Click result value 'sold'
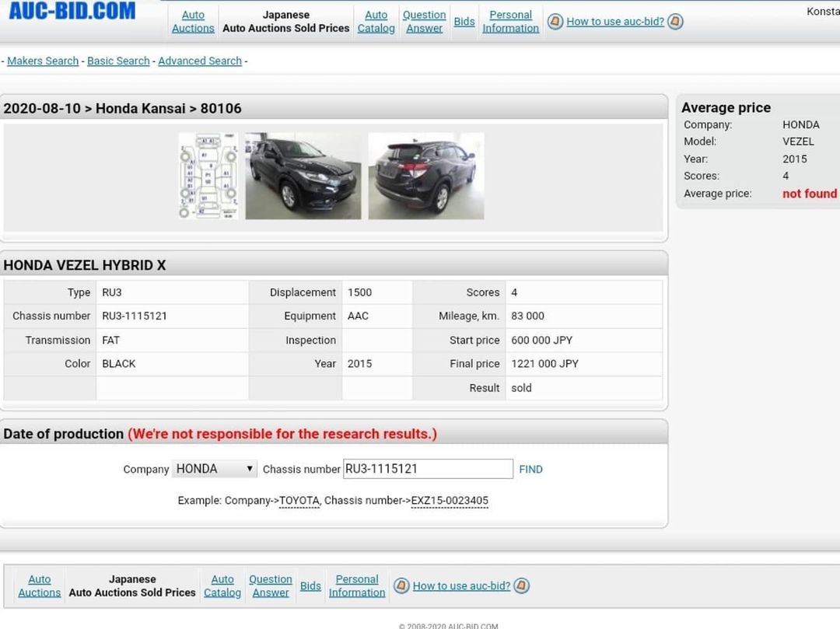The height and width of the screenshot is (629, 840). click(x=521, y=387)
